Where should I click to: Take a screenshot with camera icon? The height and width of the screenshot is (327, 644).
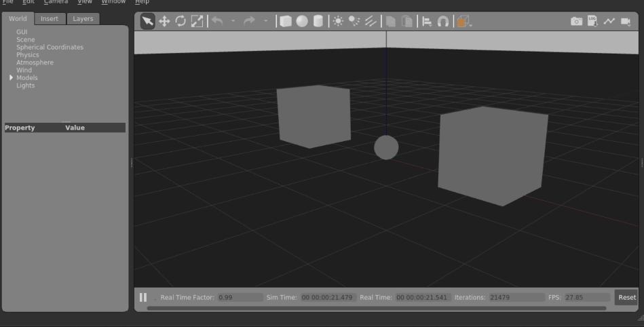coord(577,21)
